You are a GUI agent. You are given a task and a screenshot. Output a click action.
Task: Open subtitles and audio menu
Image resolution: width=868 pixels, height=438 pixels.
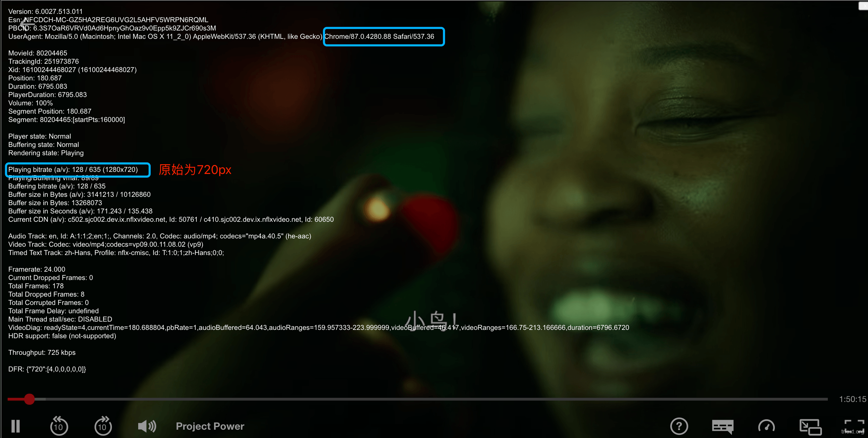pyautogui.click(x=723, y=427)
